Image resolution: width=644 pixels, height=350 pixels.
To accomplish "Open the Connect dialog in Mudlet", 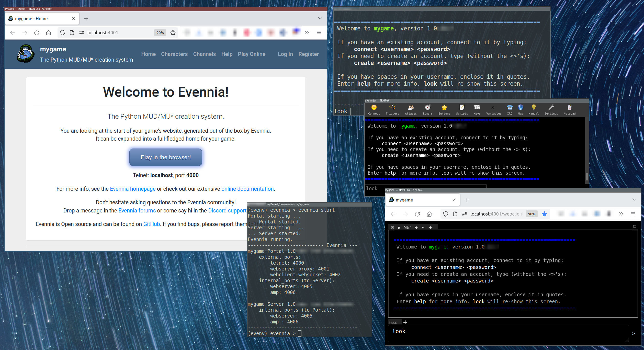I will tap(374, 110).
